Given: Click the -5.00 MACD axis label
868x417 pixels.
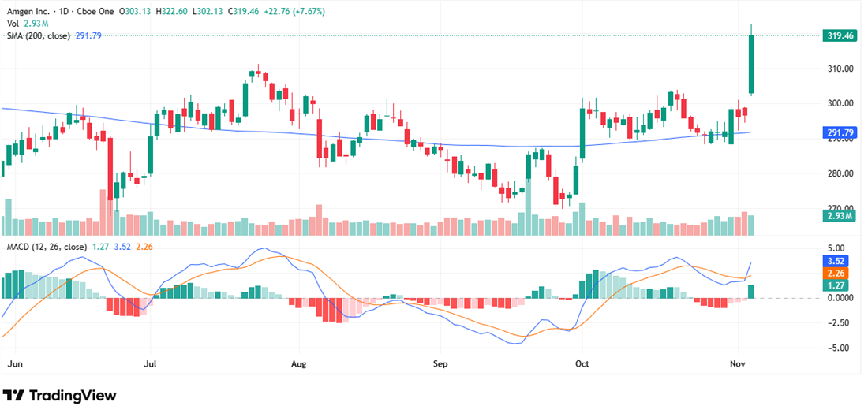Looking at the screenshot, I should [x=839, y=348].
